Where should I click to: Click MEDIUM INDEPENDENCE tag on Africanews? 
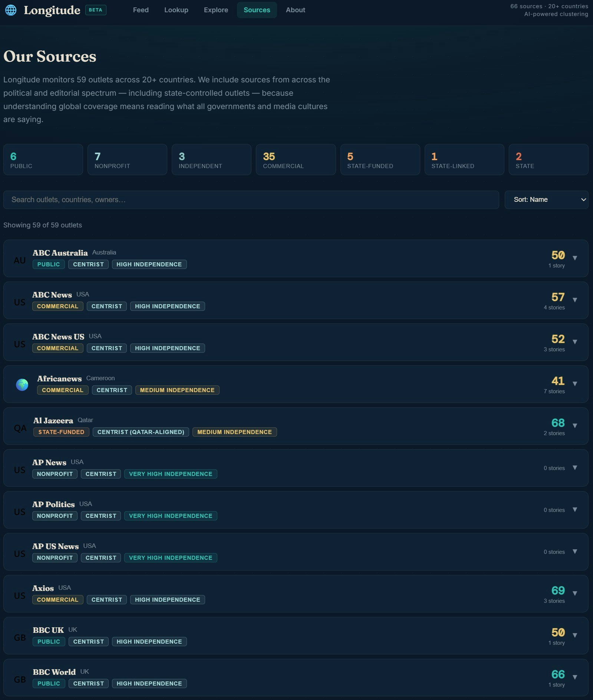point(177,390)
